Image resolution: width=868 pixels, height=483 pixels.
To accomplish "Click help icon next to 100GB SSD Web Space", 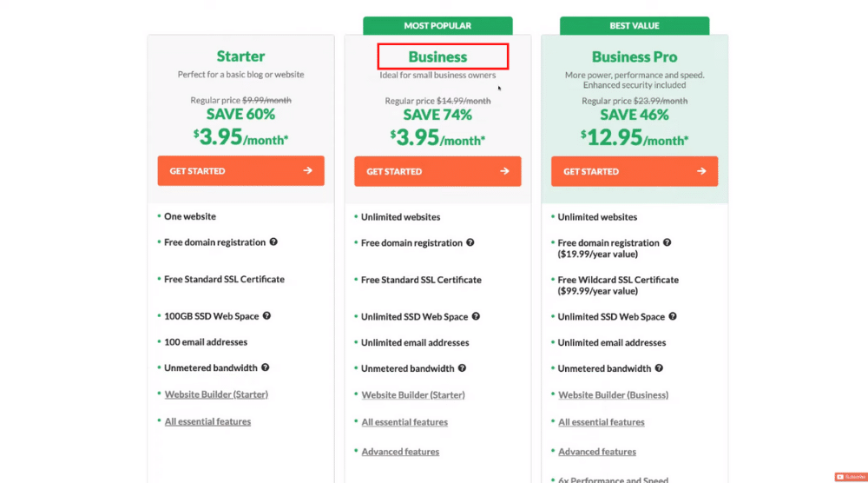I will [266, 316].
